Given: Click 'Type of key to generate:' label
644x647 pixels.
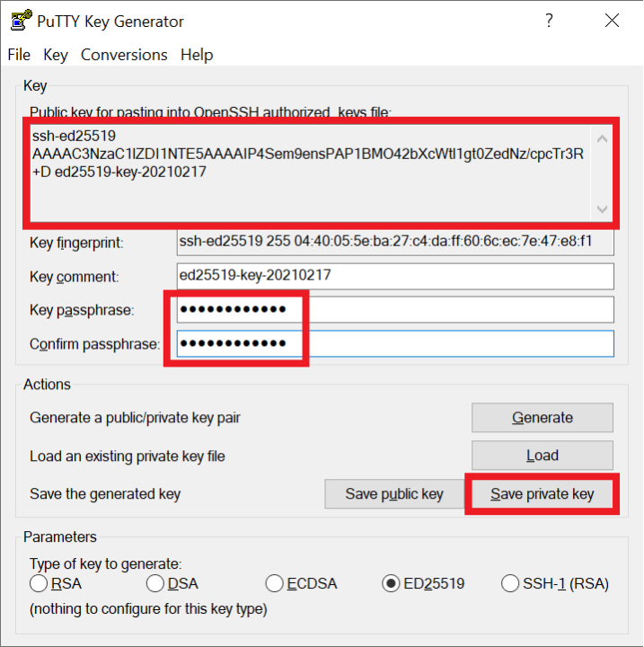Looking at the screenshot, I should (106, 563).
